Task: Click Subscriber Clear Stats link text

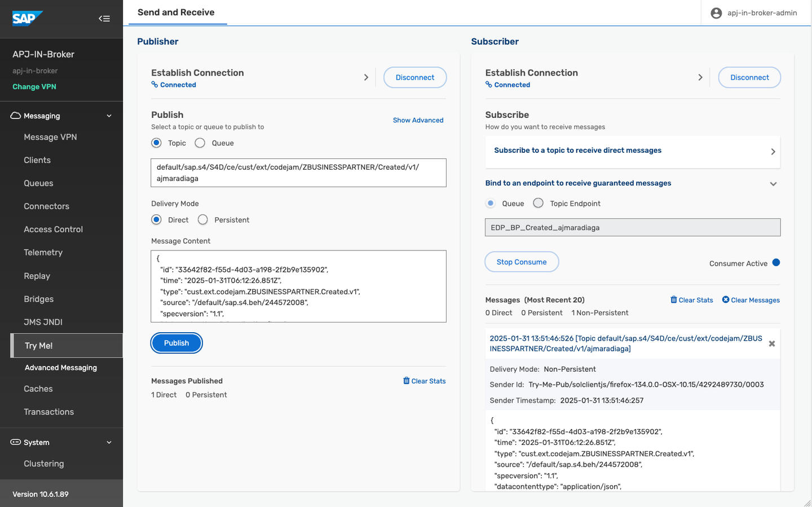Action: pos(696,300)
